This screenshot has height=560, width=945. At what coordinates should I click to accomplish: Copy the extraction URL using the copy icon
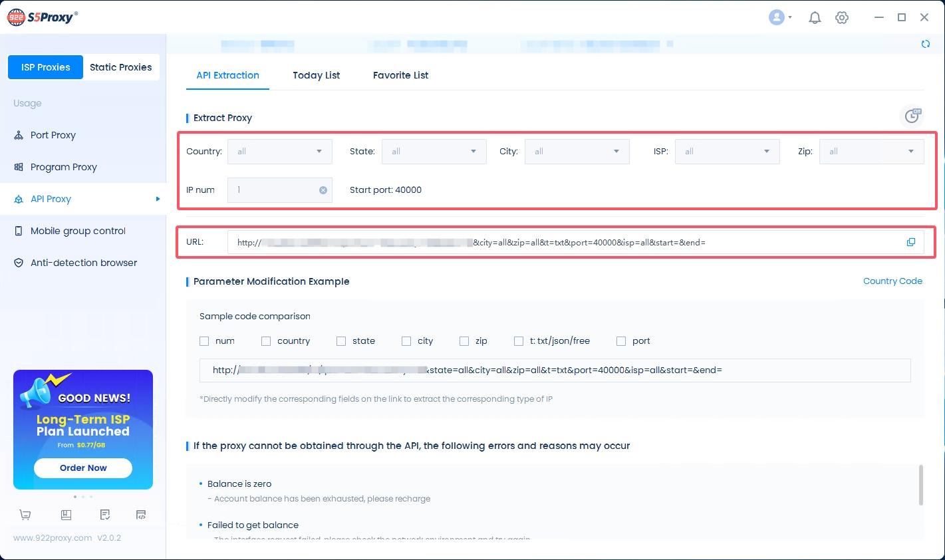[911, 242]
